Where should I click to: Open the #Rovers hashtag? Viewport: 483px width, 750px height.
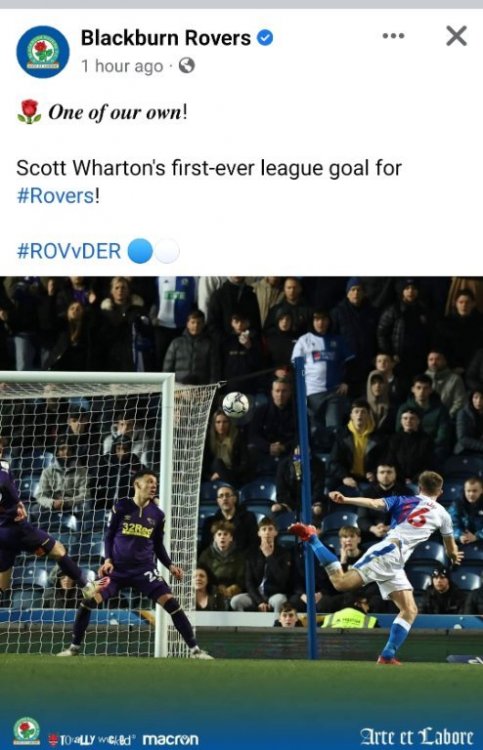point(55,196)
